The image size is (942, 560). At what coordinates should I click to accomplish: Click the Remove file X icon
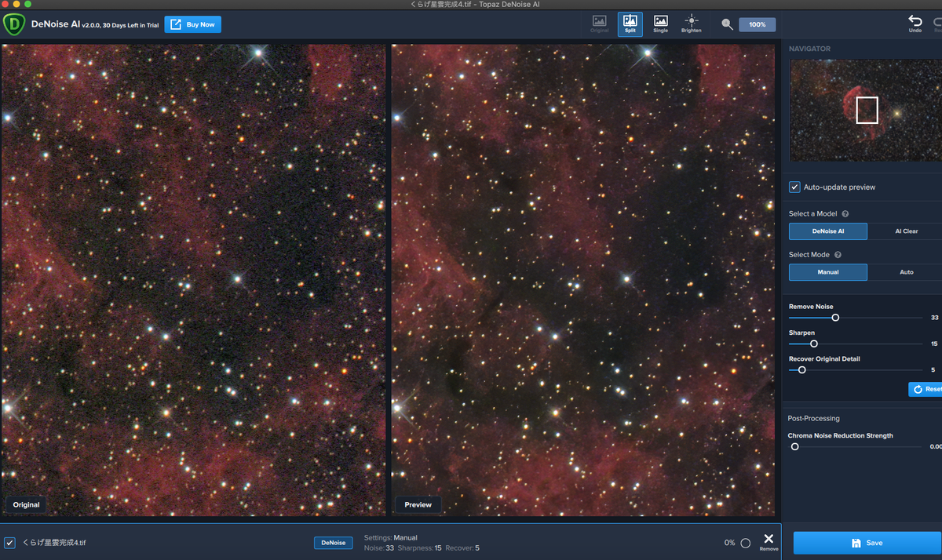[x=769, y=540]
